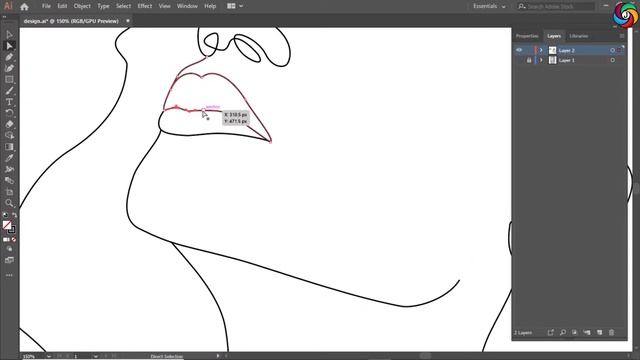Swap fill and stroke arrows

point(15,214)
